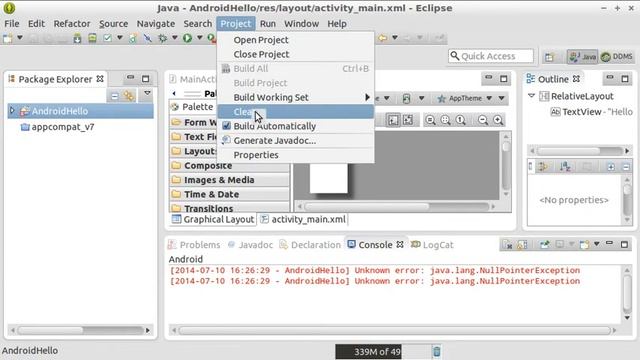Open the Refactor menu
Screen dimensions: 640x360
click(x=72, y=24)
